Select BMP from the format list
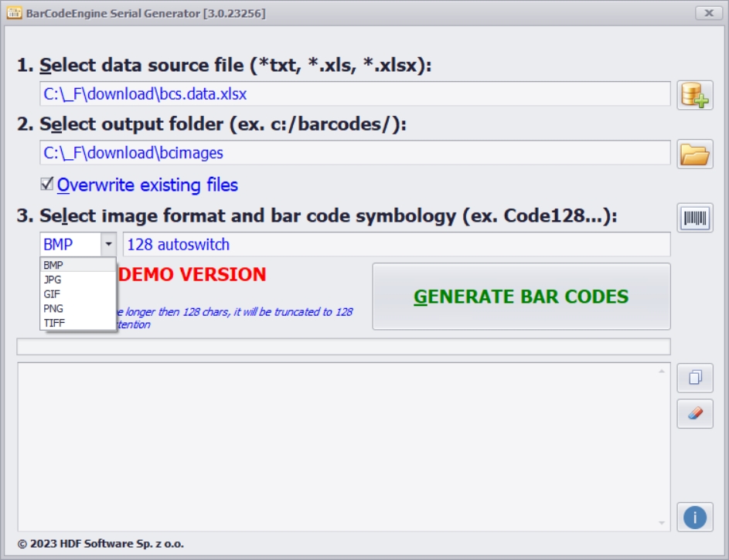This screenshot has height=560, width=729. coord(54,265)
